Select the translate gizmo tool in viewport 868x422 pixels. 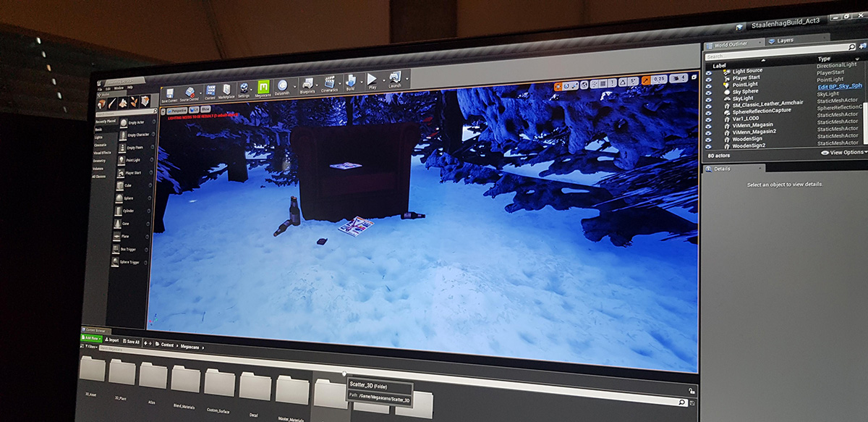558,85
